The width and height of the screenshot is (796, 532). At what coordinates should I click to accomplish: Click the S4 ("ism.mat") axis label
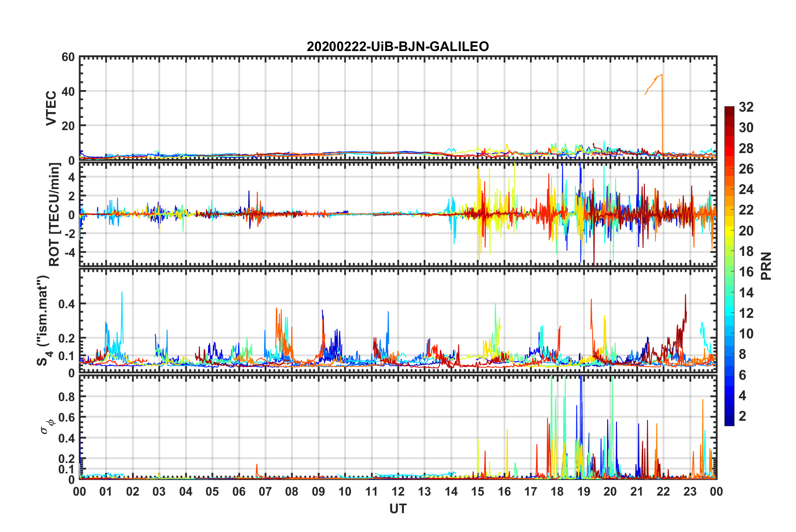click(x=43, y=320)
